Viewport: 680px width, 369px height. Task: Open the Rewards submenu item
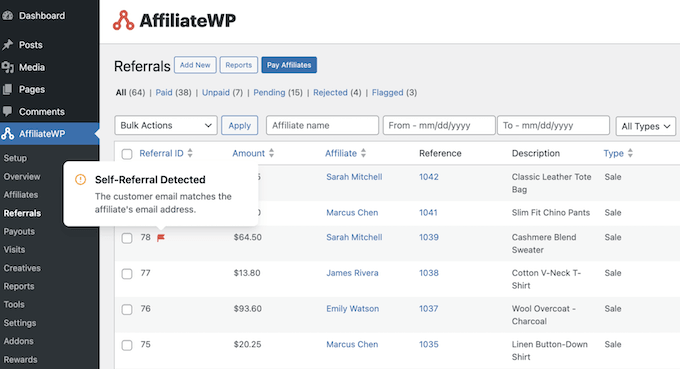(20, 359)
